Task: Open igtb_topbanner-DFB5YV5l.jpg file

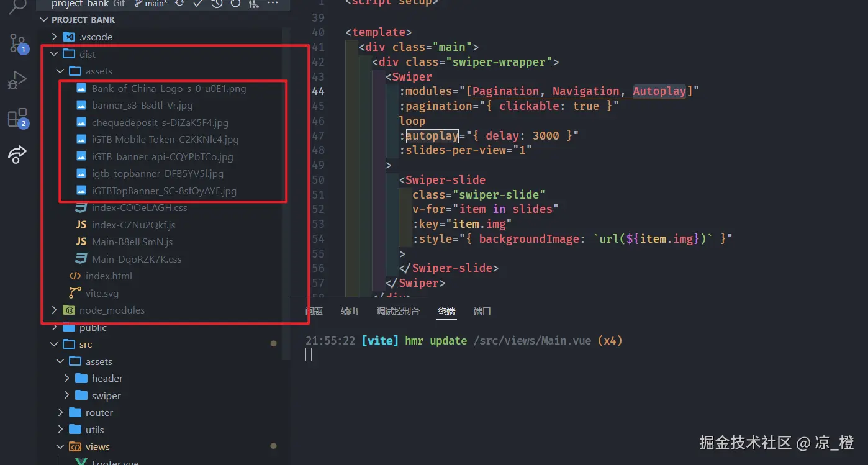Action: point(158,174)
